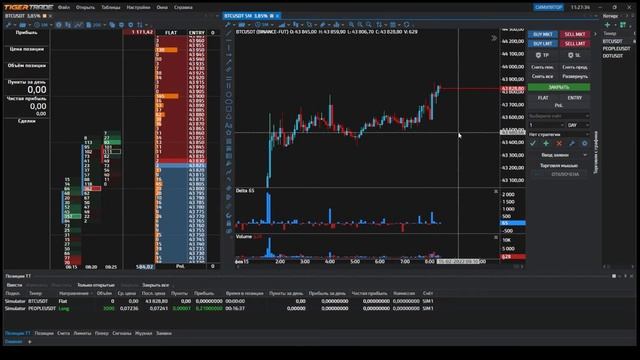Click the red X delete-strategy icon
The image size is (640, 360).
click(x=559, y=143)
